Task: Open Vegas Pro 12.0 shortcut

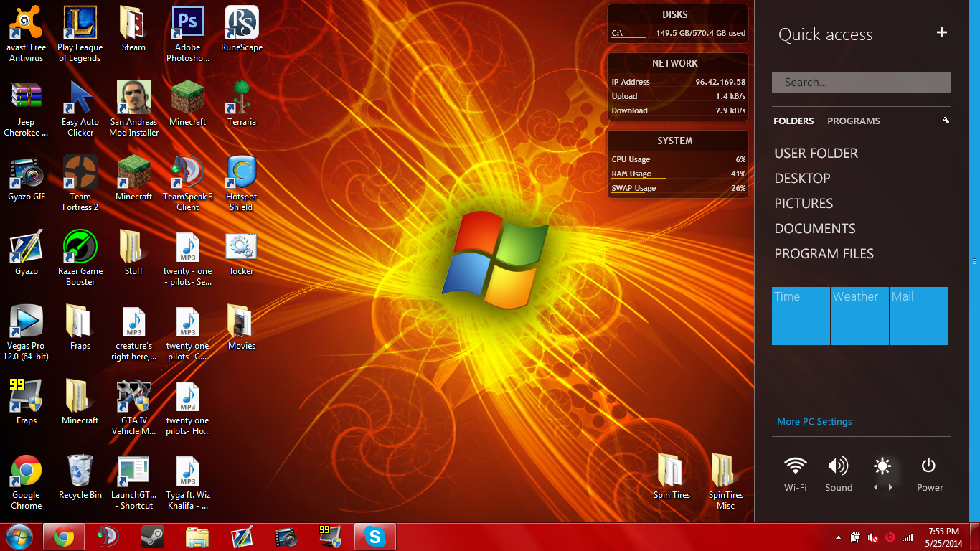Action: (x=27, y=332)
